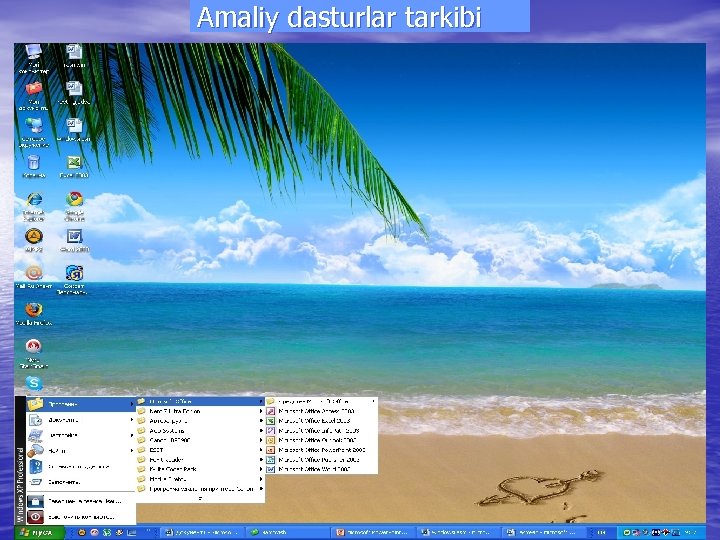The width and height of the screenshot is (720, 540).
Task: Select the Word document beside My Documents
Action: point(74,93)
